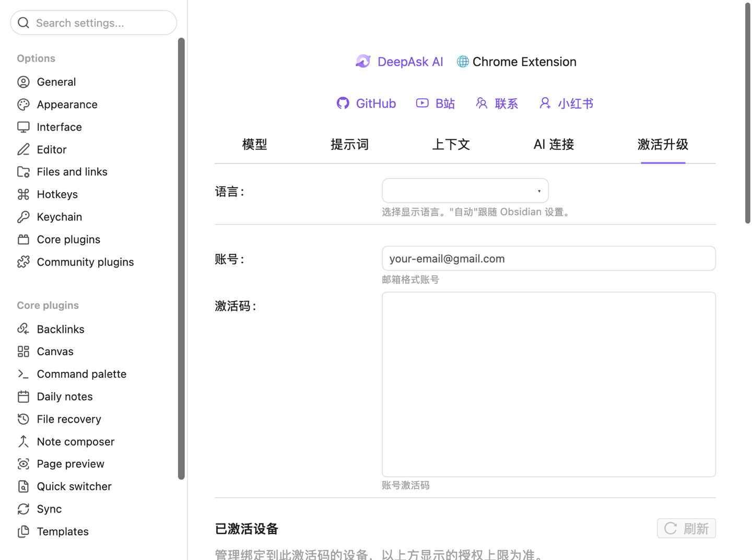Click the Sync arrows icon
Image resolution: width=752 pixels, height=560 pixels.
[x=23, y=509]
